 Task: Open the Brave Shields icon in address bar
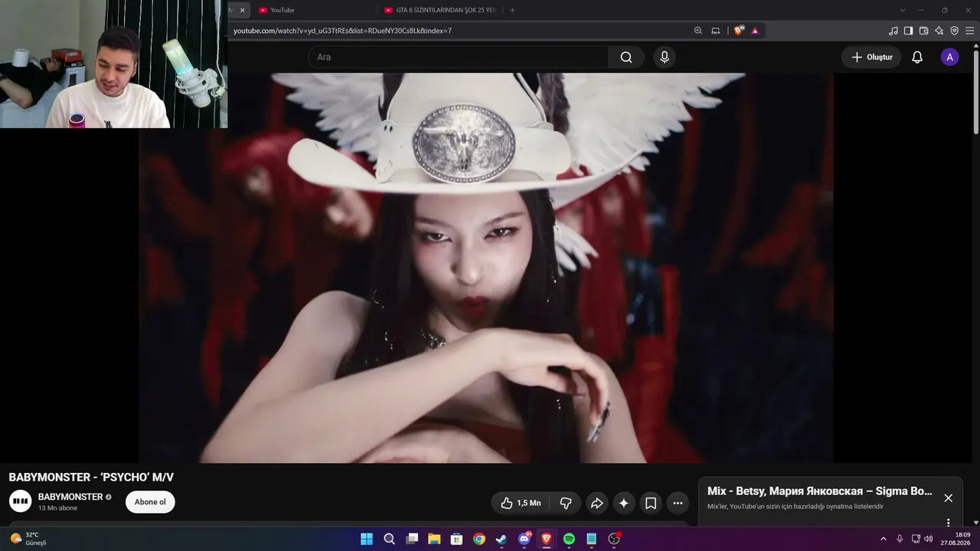click(739, 31)
